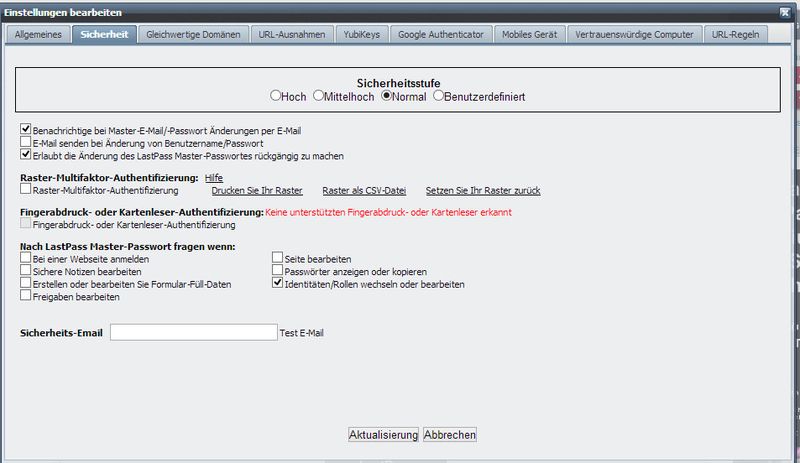Open the URL-Ausnahmen tab
The width and height of the screenshot is (800, 463).
[292, 35]
